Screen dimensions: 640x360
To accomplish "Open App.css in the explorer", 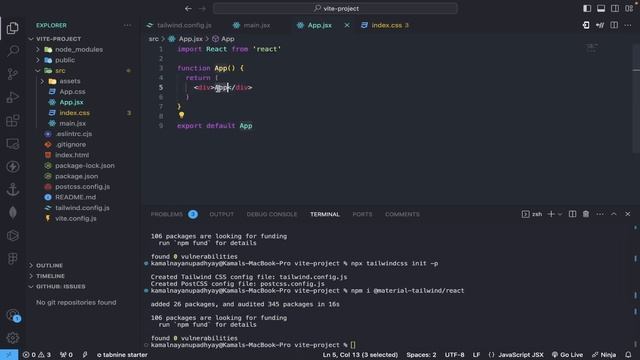I will (x=72, y=92).
